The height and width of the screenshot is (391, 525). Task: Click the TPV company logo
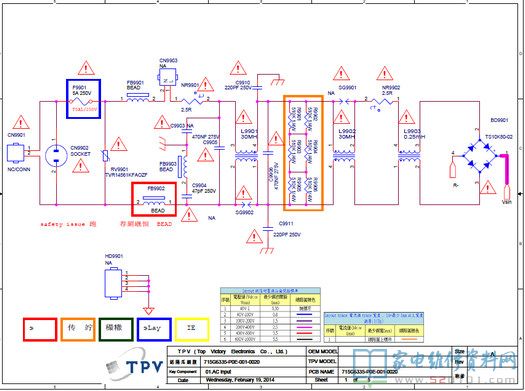[x=134, y=366]
